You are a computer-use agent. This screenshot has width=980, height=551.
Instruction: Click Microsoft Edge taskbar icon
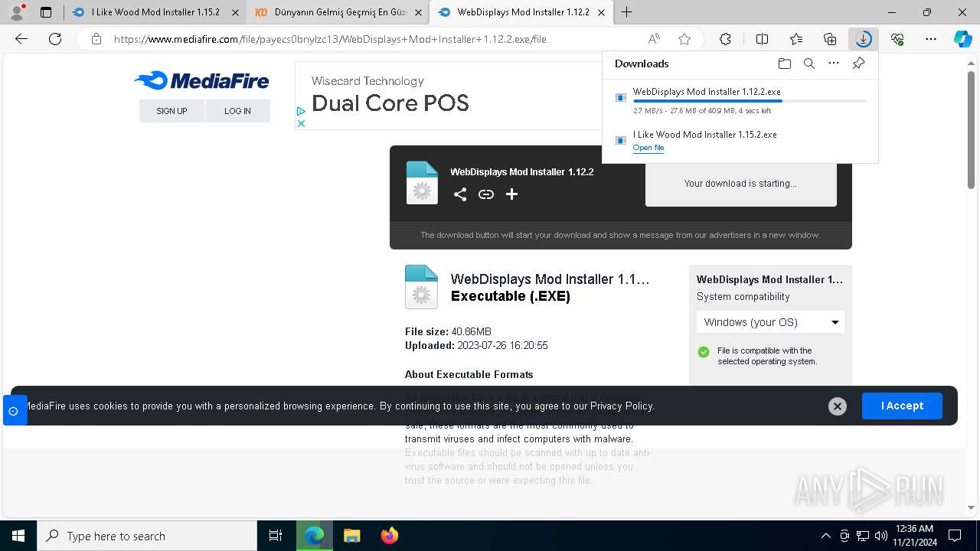(x=314, y=536)
